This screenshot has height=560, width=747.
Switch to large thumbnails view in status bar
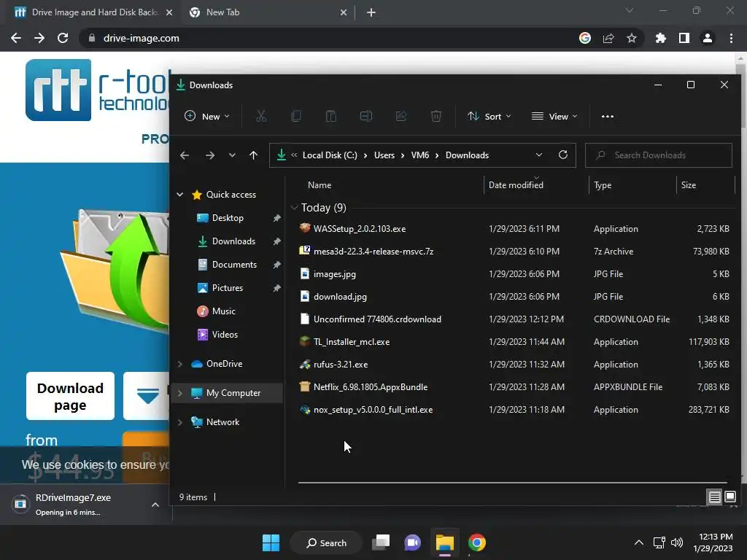point(729,497)
